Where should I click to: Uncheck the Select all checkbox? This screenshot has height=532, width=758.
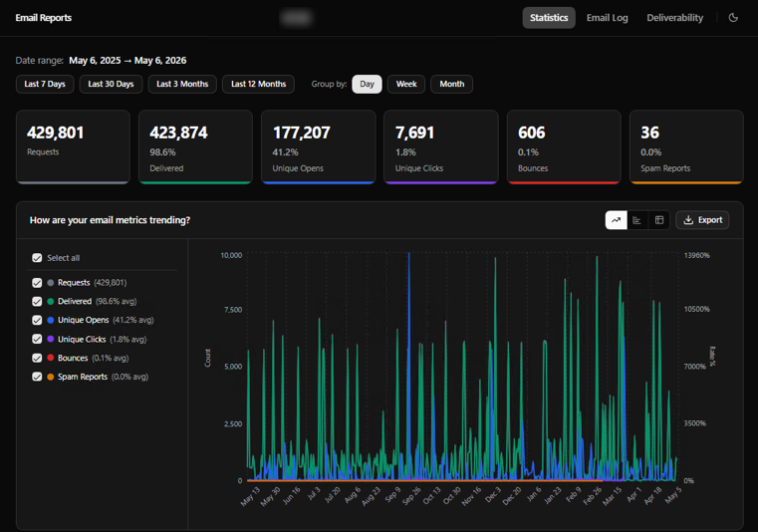pos(37,258)
